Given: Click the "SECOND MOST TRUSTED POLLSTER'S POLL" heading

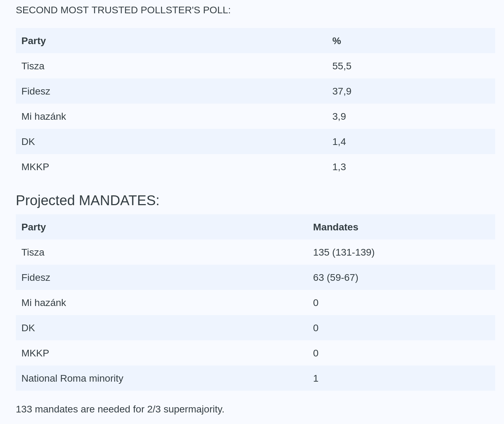Looking at the screenshot, I should pos(123,10).
